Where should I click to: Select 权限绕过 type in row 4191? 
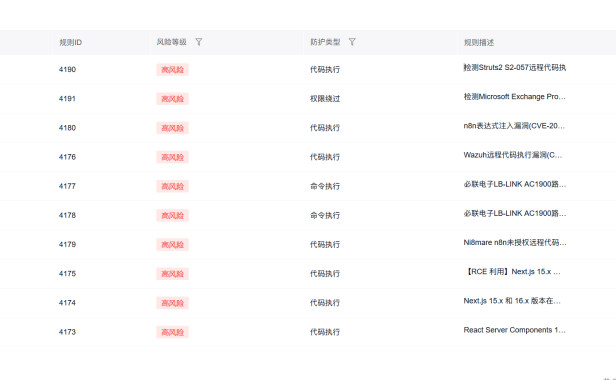(x=325, y=99)
